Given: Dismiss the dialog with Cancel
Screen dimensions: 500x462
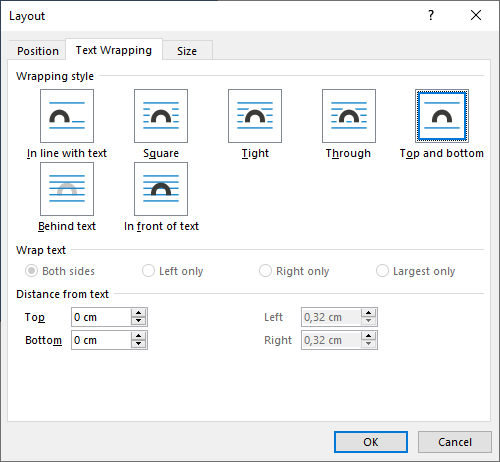Looking at the screenshot, I should pos(455,442).
